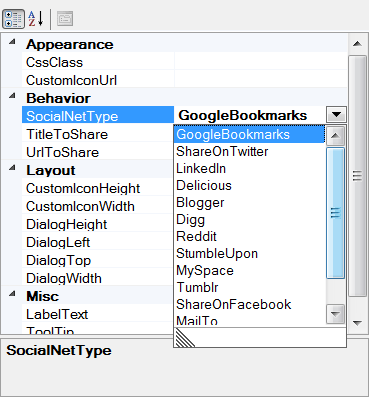Viewport: 369px width, 397px height.
Task: Select the CustomIconWidth property
Action: 98,206
